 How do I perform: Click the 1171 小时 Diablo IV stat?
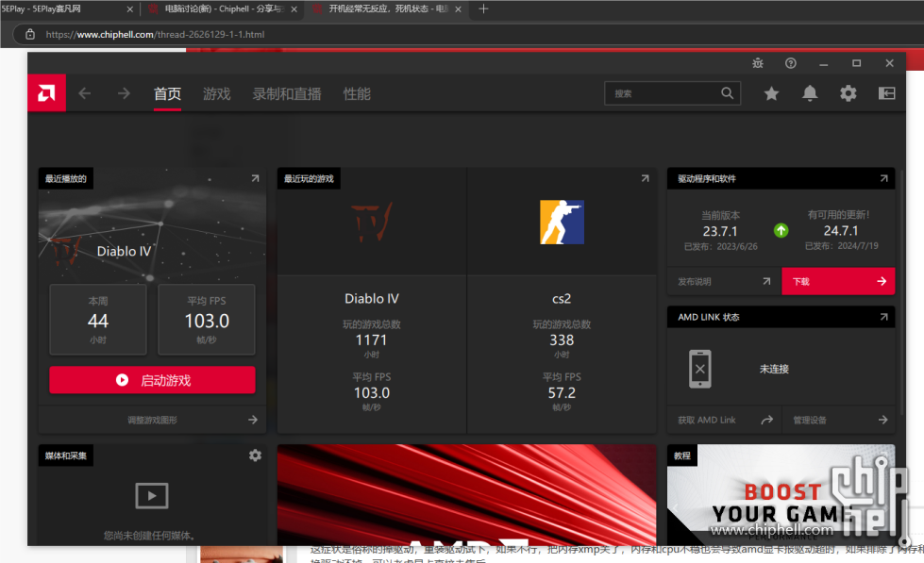372,339
